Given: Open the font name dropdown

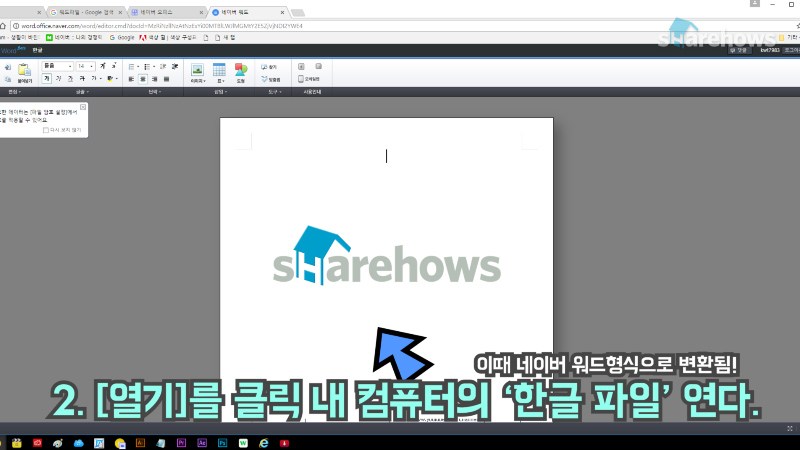Looking at the screenshot, I should pyautogui.click(x=57, y=66).
